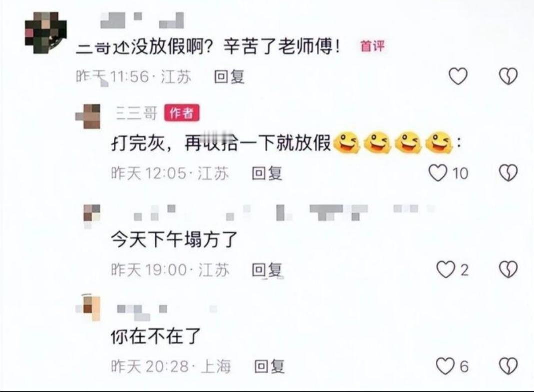Viewport: 534px width, 392px height.
Task: Reply to the 19:00 Jiangsu comment
Action: tap(267, 270)
